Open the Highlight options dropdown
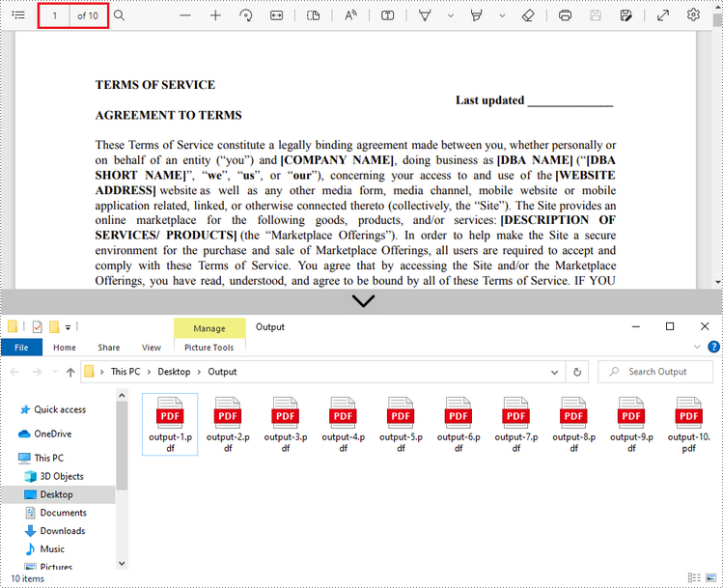 coord(503,15)
